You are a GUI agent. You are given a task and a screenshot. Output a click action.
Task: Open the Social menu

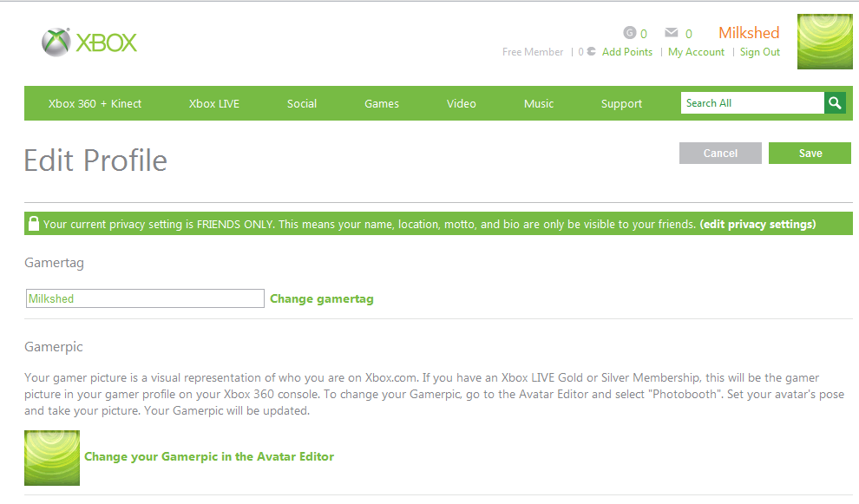pyautogui.click(x=302, y=103)
